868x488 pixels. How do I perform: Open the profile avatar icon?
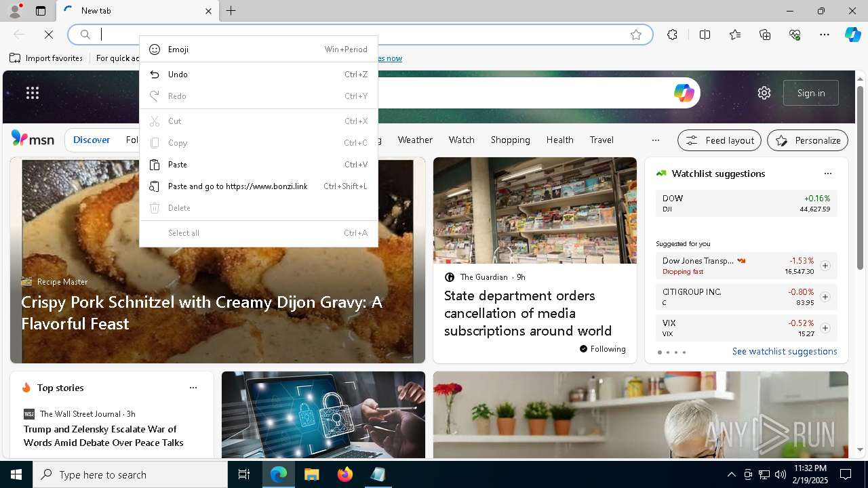tap(14, 11)
